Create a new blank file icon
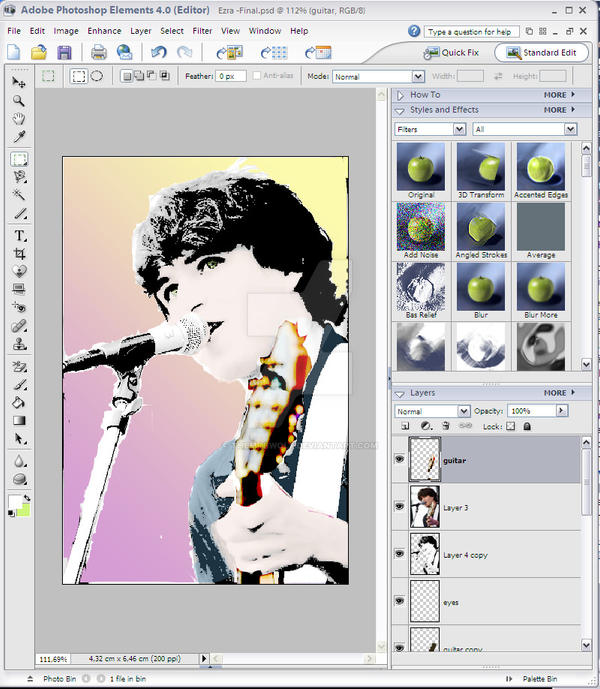The image size is (600, 689). click(x=14, y=53)
